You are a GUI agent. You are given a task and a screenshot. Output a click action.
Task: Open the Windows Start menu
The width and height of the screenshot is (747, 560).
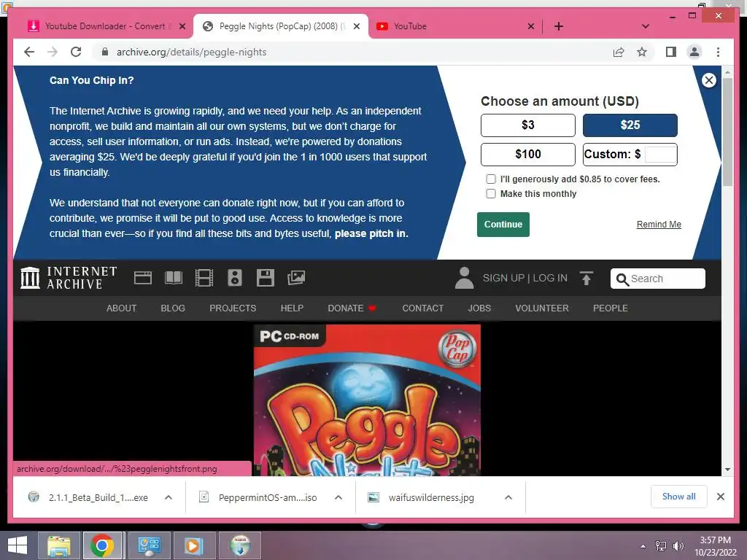18,545
